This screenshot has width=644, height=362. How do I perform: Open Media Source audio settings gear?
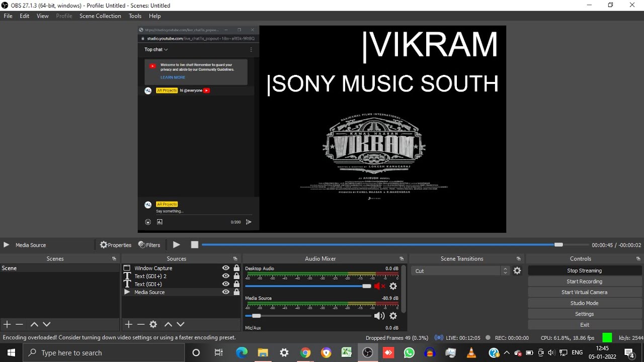(393, 316)
